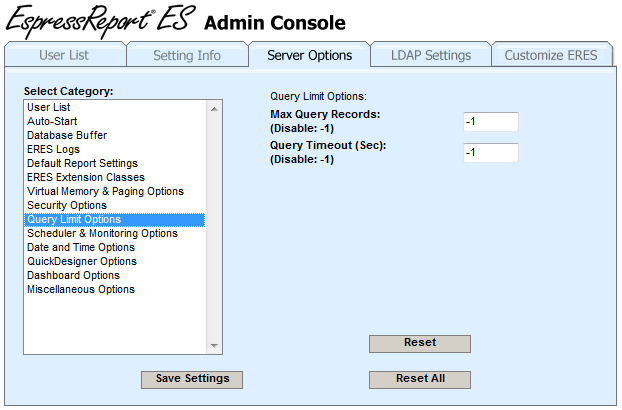The height and width of the screenshot is (410, 622).
Task: Click the Reset All button
Action: [x=420, y=379]
